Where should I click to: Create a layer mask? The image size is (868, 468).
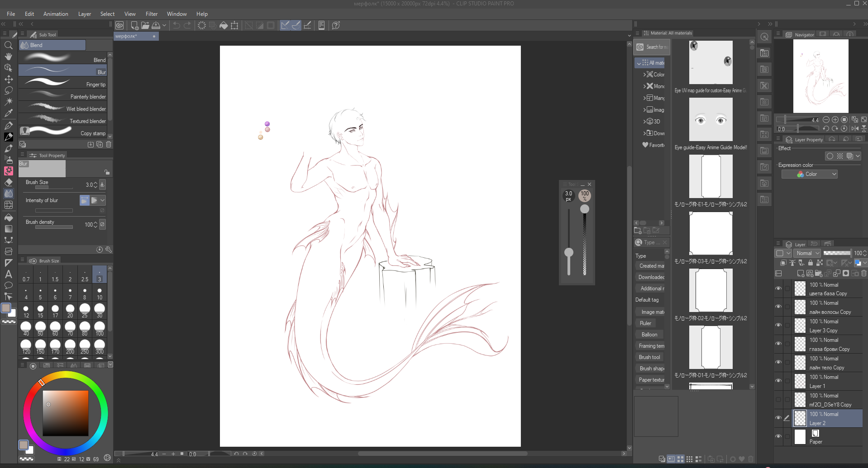[x=845, y=274]
